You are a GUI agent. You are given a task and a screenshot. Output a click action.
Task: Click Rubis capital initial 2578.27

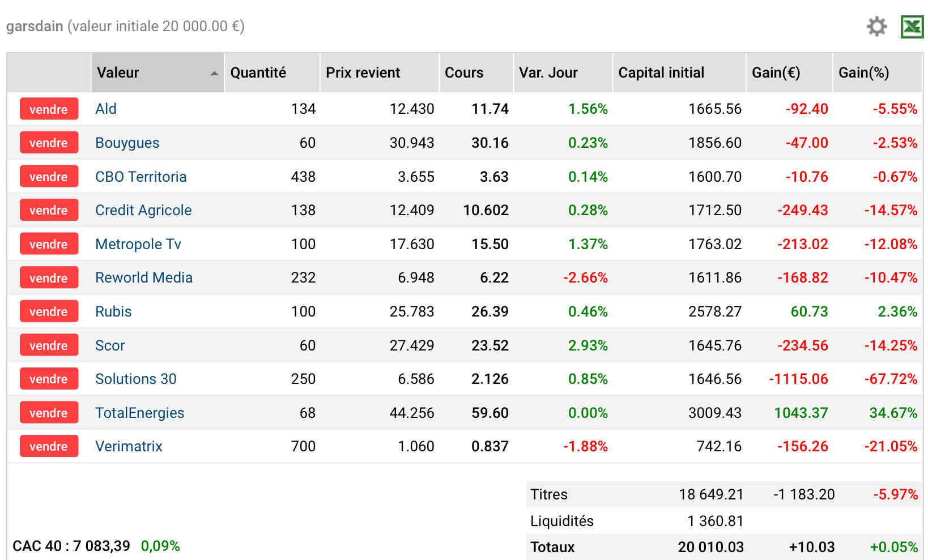pos(715,311)
